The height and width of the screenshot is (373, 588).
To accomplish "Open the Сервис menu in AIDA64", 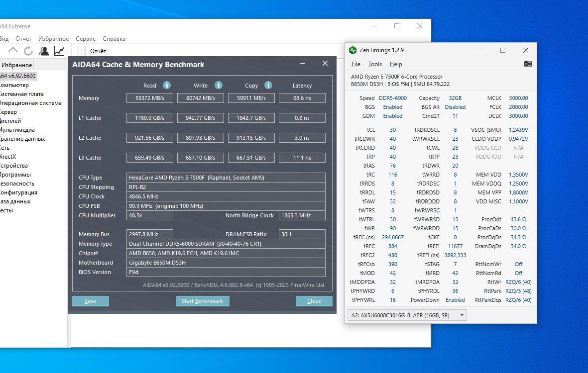I will coord(86,39).
